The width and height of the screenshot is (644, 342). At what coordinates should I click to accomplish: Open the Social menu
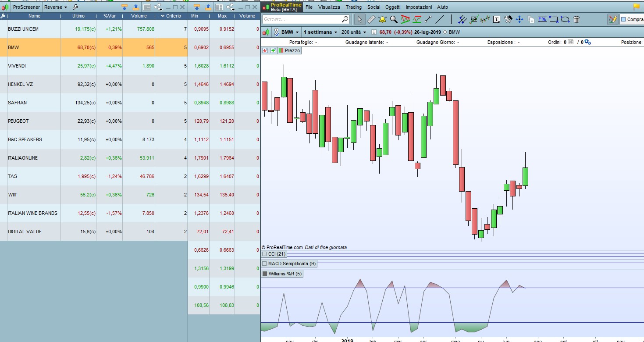click(374, 7)
